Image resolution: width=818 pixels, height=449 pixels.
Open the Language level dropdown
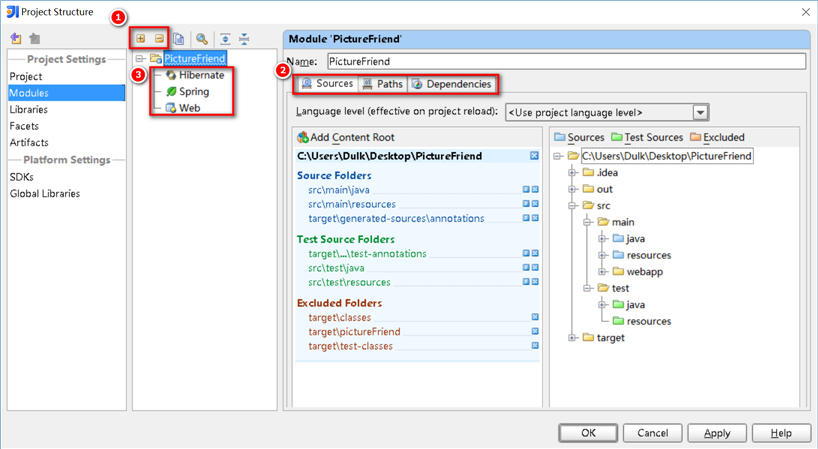tap(701, 113)
